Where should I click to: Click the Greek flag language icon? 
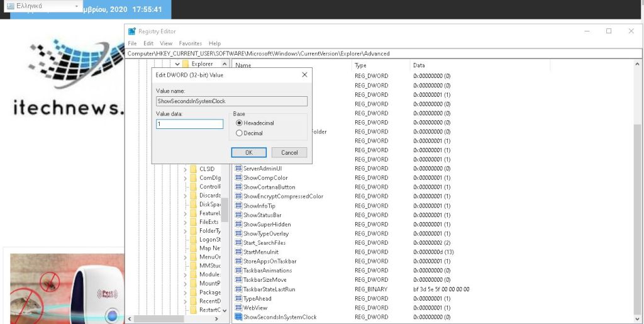tap(11, 6)
